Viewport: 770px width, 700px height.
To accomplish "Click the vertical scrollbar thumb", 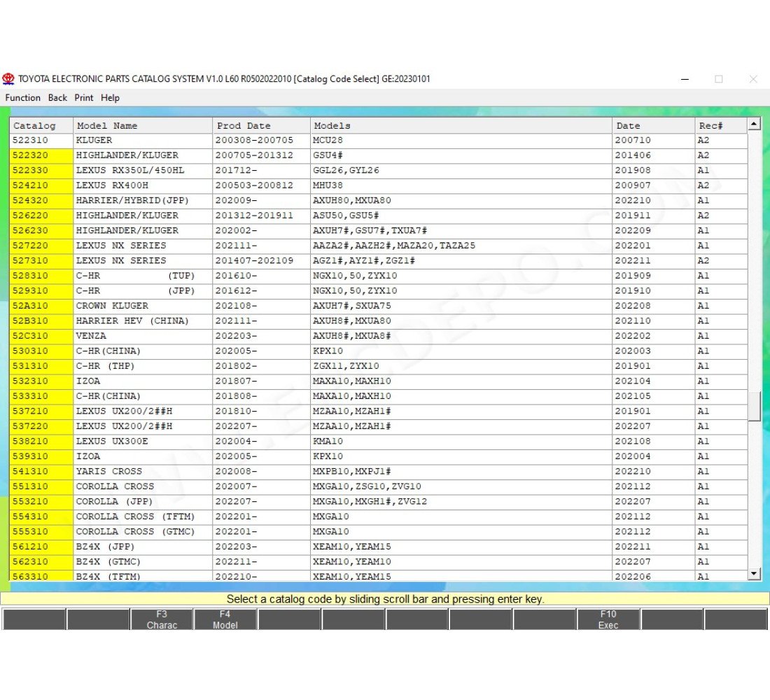I will (755, 406).
